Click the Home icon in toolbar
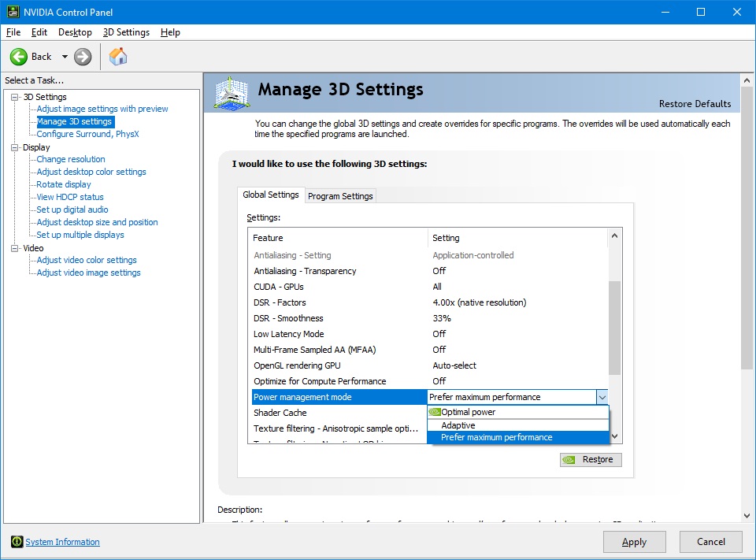 pos(118,57)
